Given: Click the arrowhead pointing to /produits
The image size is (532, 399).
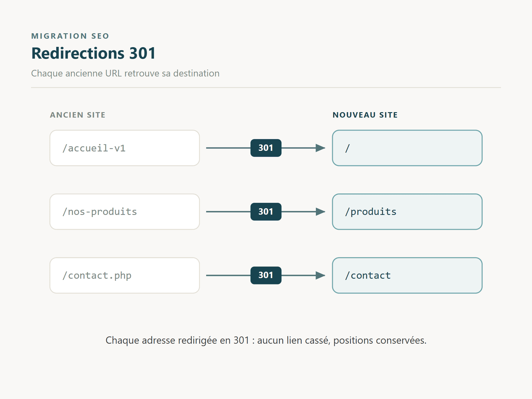Looking at the screenshot, I should pos(320,212).
